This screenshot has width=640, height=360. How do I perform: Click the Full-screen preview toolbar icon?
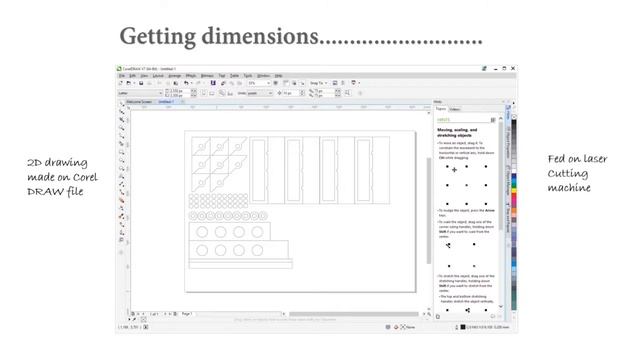tap(276, 83)
